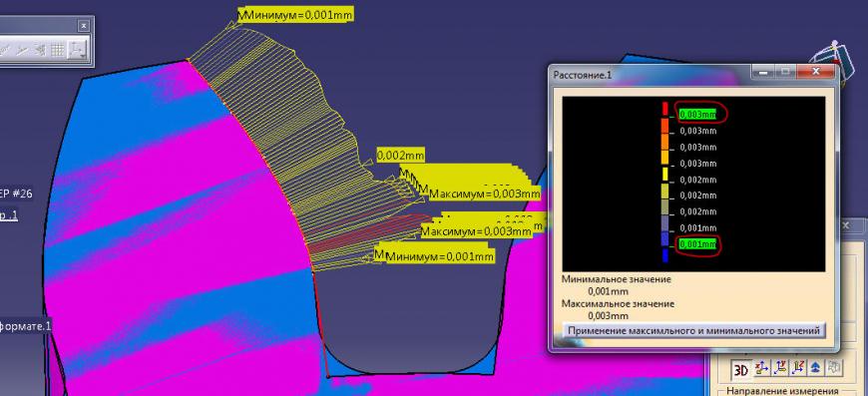Click the dark blue bottom legend swatch
868x396 pixels.
pos(665,255)
